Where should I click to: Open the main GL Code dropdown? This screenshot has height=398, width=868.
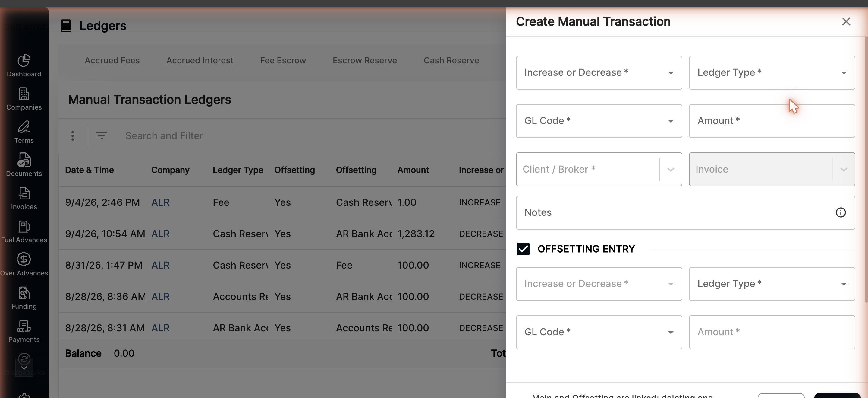599,121
